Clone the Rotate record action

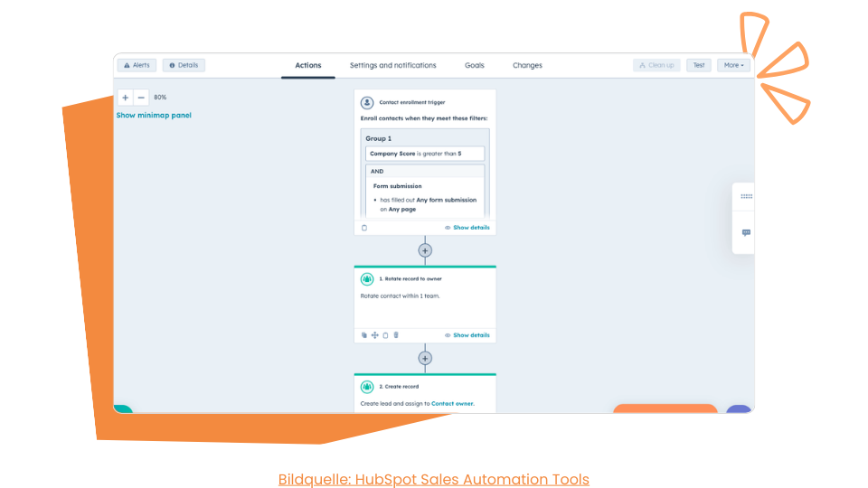[364, 335]
